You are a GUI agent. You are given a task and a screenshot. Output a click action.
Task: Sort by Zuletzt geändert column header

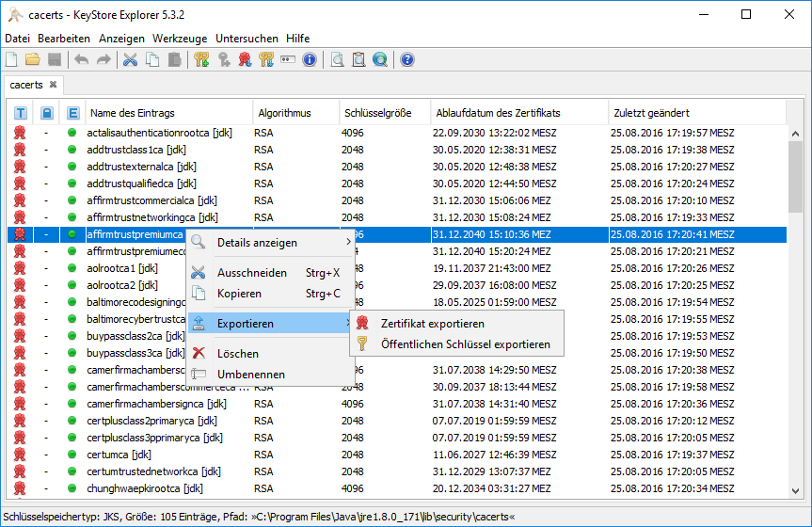[697, 113]
